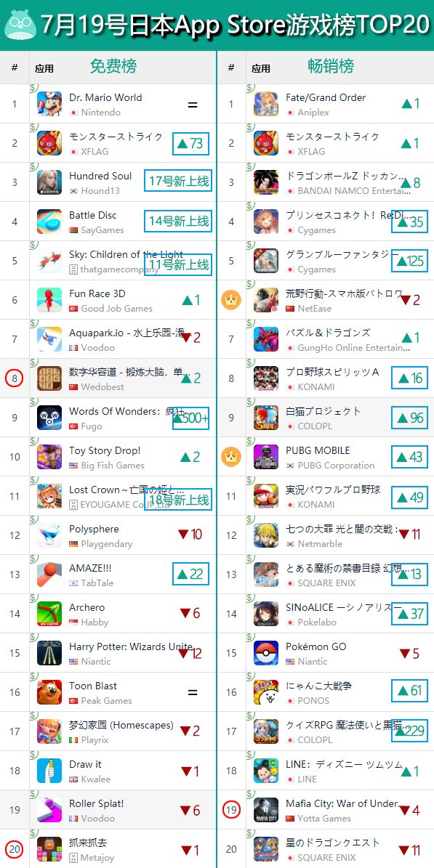Open the Hundred Soul title link
434x868 pixels.
[x=100, y=176]
